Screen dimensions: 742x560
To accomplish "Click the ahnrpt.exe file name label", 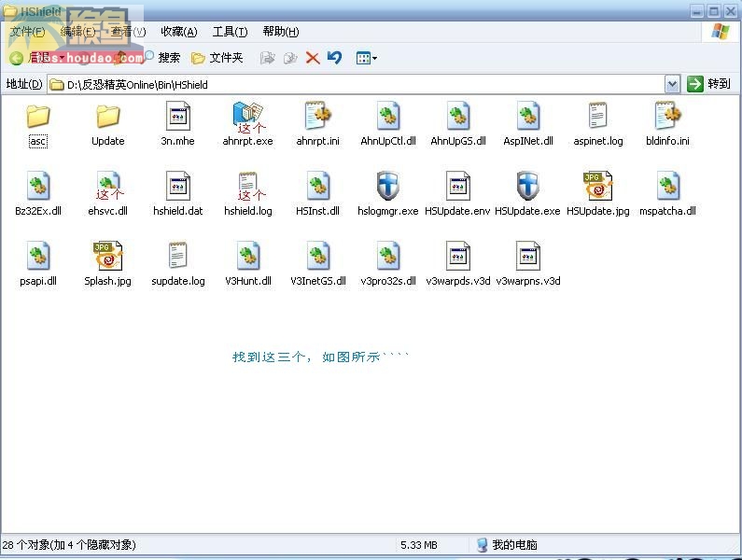I will click(248, 141).
